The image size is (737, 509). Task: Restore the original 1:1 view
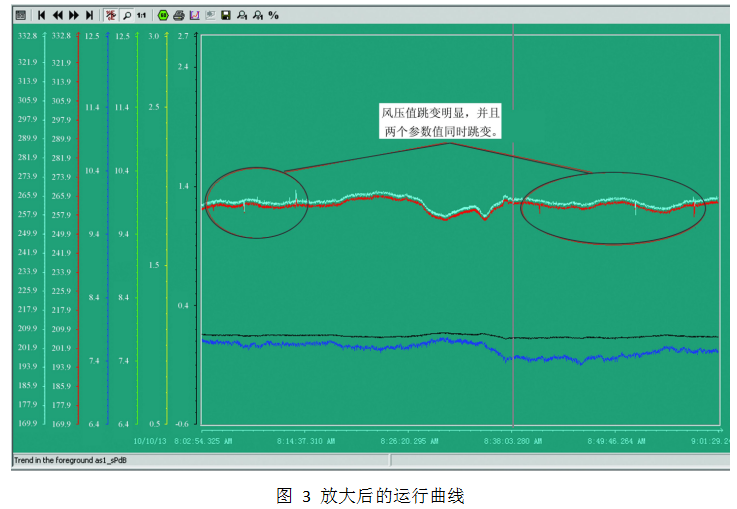(x=141, y=15)
